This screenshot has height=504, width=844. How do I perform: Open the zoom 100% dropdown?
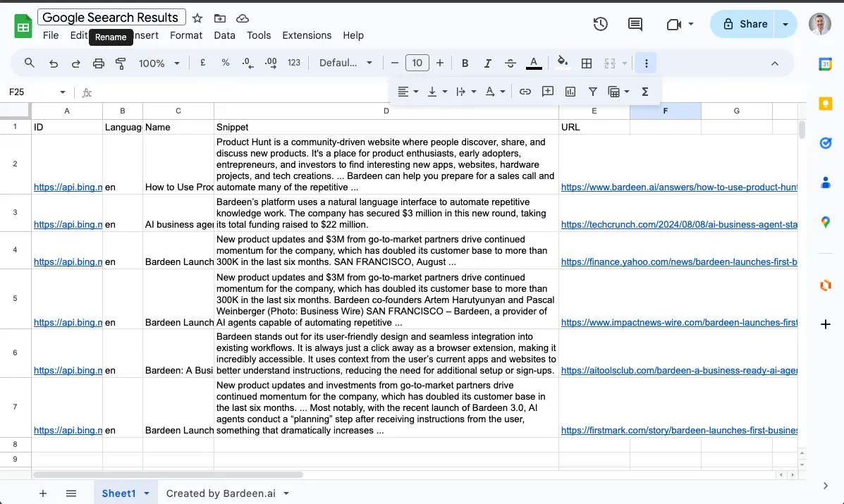[159, 63]
